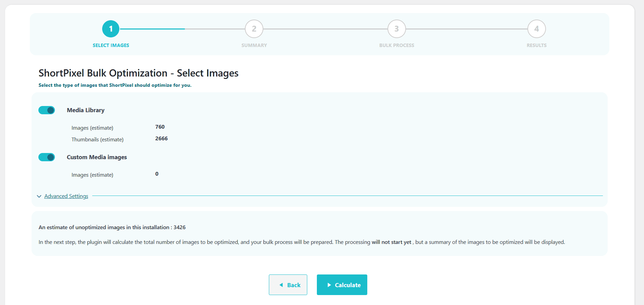Toggle the Media Library switch
The width and height of the screenshot is (644, 305).
coord(47,110)
